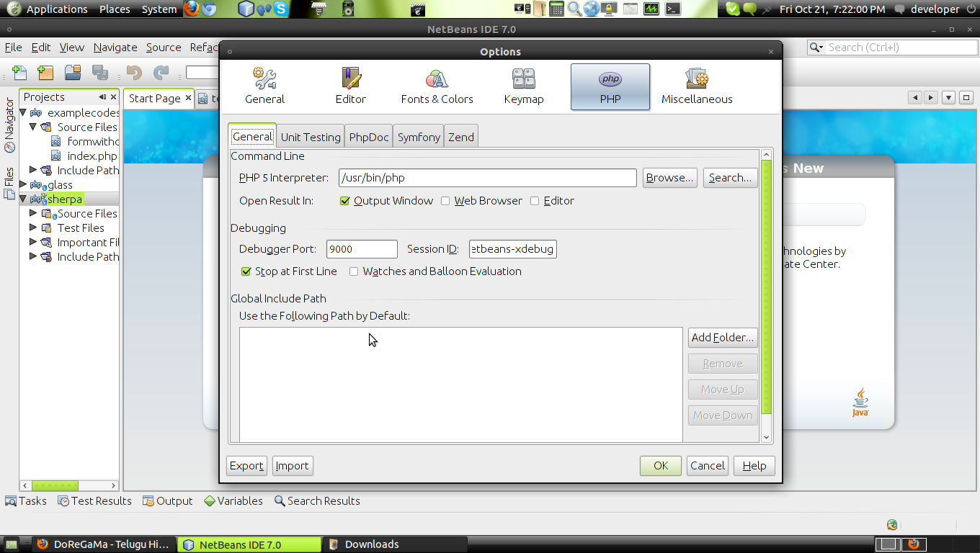Enable Watches and Balloon Evaluation

coord(354,271)
